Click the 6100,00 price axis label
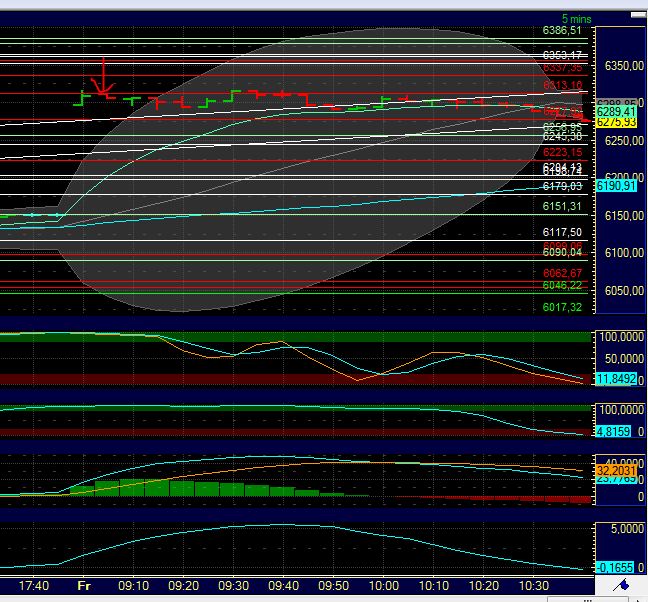 point(624,253)
